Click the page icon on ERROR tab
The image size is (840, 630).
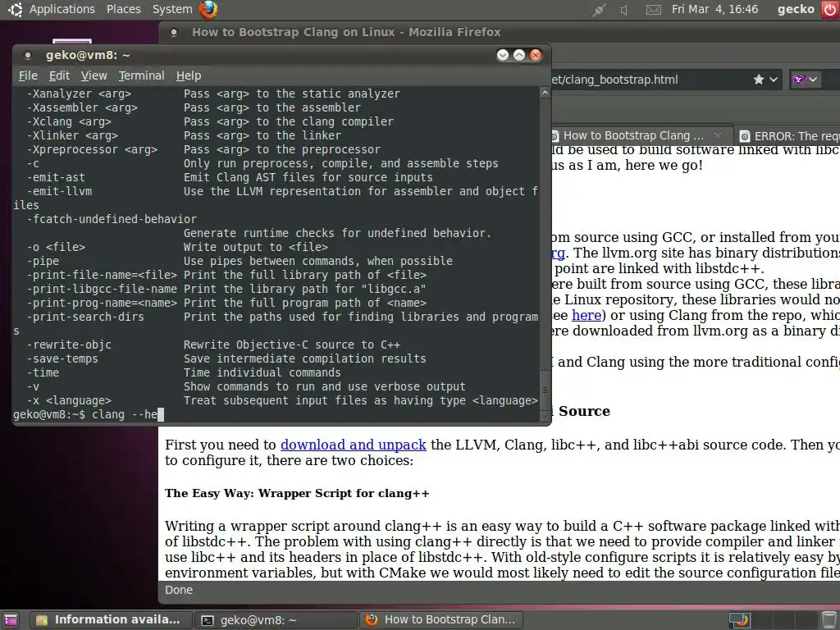(x=745, y=136)
